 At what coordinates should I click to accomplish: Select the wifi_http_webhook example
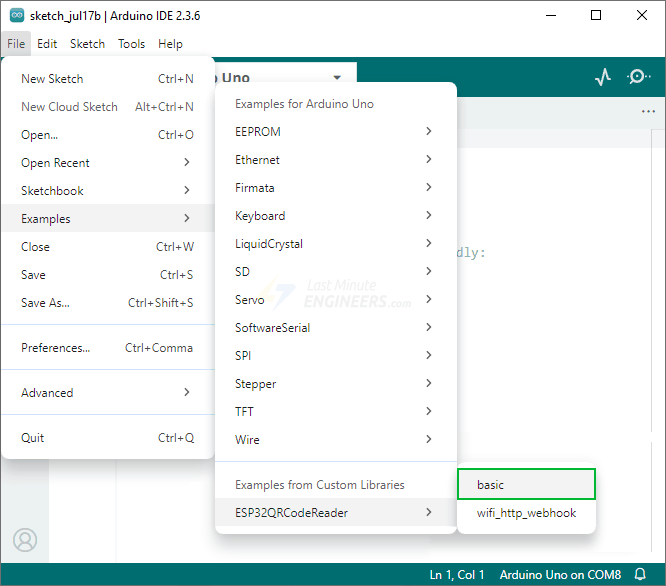click(x=526, y=513)
